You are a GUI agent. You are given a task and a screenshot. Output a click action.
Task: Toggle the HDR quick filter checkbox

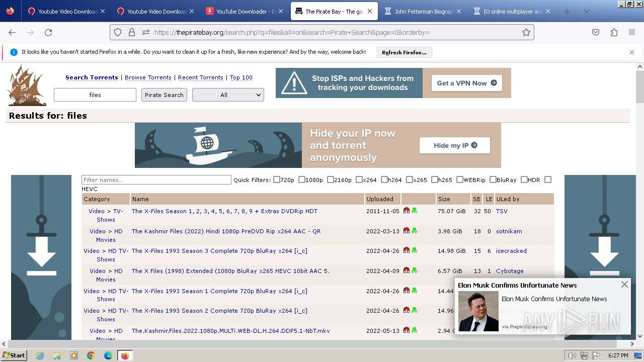click(x=524, y=179)
